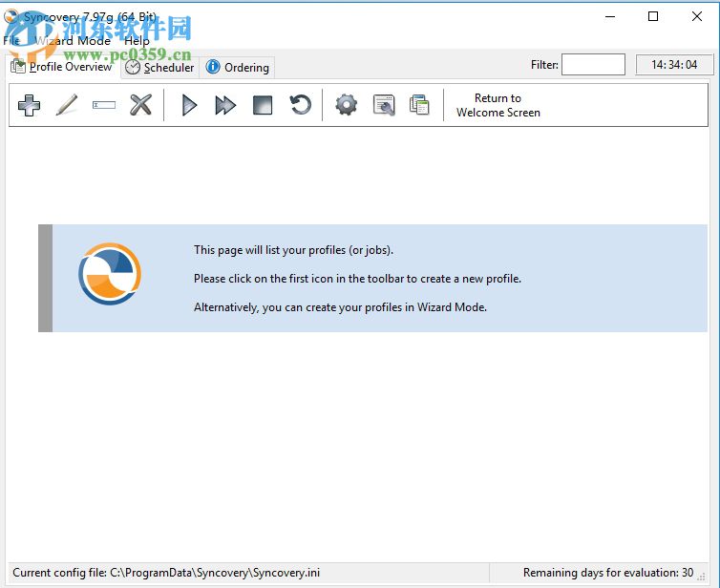The width and height of the screenshot is (720, 588).
Task: Run in background with double-arrow icon
Action: pyautogui.click(x=225, y=105)
